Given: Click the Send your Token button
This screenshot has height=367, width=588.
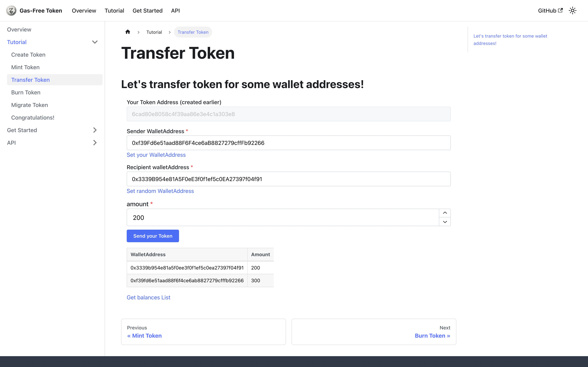Looking at the screenshot, I should 152,236.
